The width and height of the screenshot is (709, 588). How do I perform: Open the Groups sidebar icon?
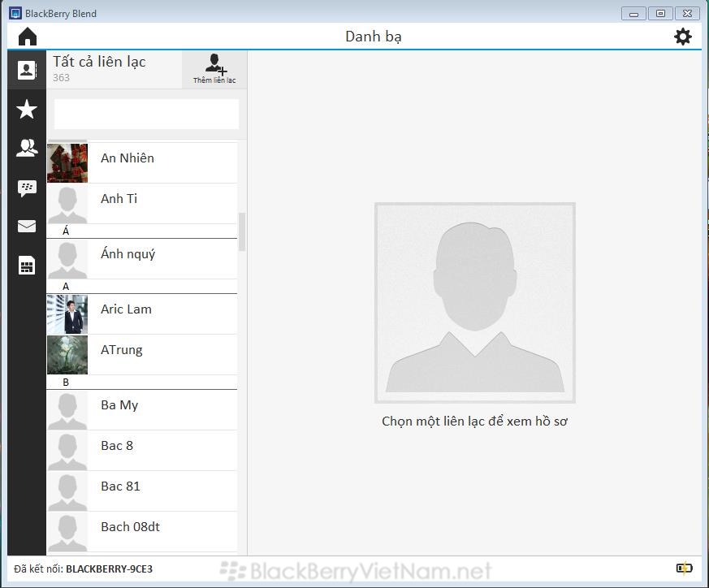(x=27, y=148)
